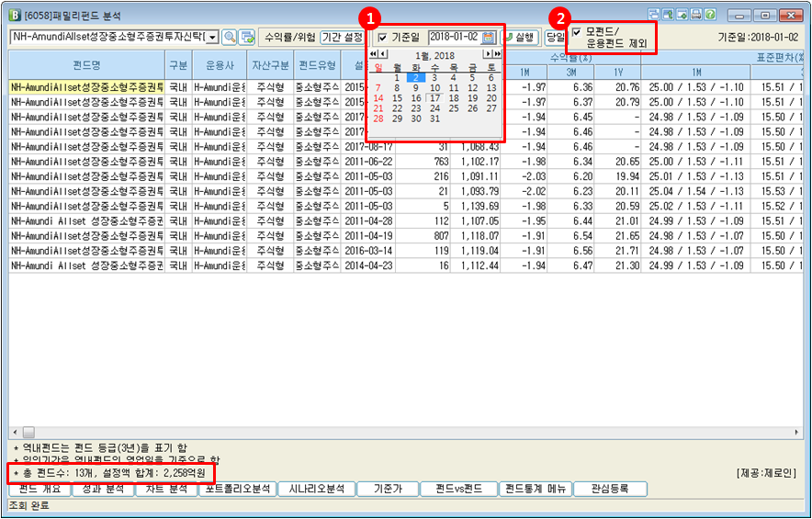Click the 1월, 2018 calendar month title
Image resolution: width=812 pixels, height=519 pixels.
(435, 55)
